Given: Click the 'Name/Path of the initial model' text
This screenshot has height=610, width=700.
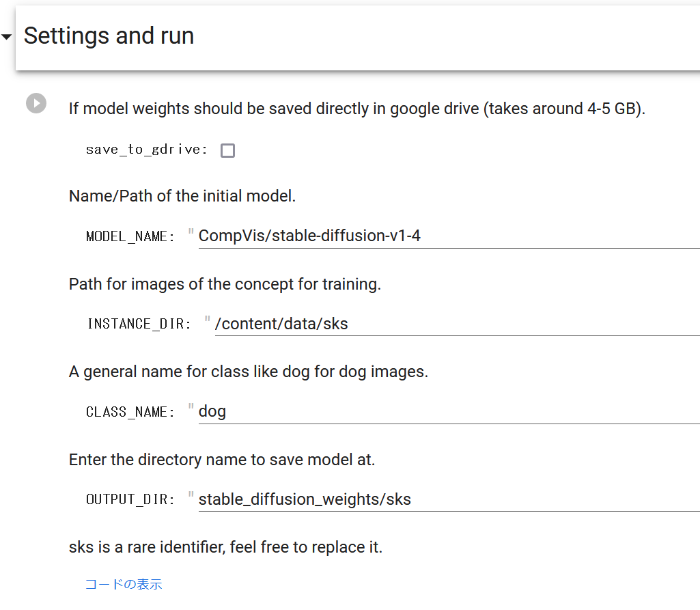Looking at the screenshot, I should [x=182, y=196].
